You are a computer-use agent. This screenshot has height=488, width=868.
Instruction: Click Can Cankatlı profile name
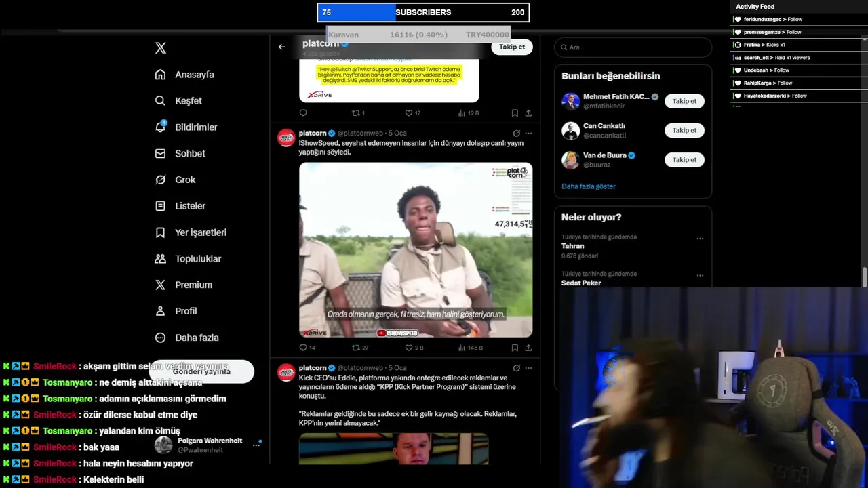tap(604, 126)
